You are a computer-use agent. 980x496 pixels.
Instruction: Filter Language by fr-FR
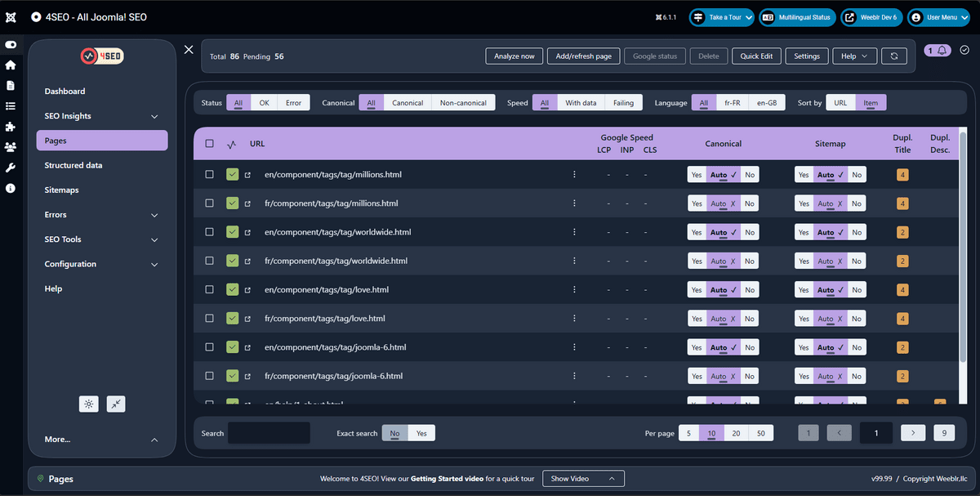733,103
